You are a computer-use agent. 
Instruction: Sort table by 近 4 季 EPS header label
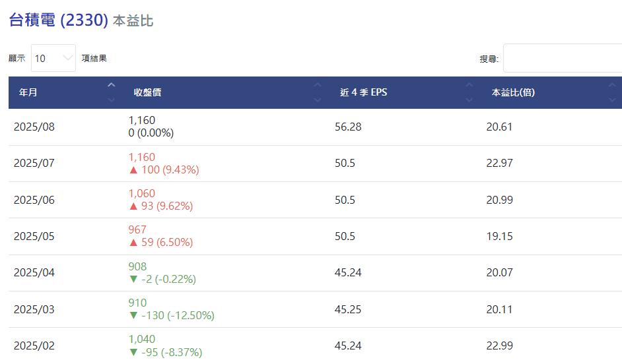pos(363,92)
